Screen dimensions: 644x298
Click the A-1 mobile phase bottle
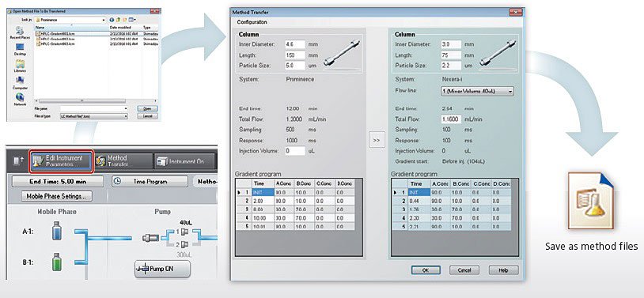pyautogui.click(x=57, y=231)
